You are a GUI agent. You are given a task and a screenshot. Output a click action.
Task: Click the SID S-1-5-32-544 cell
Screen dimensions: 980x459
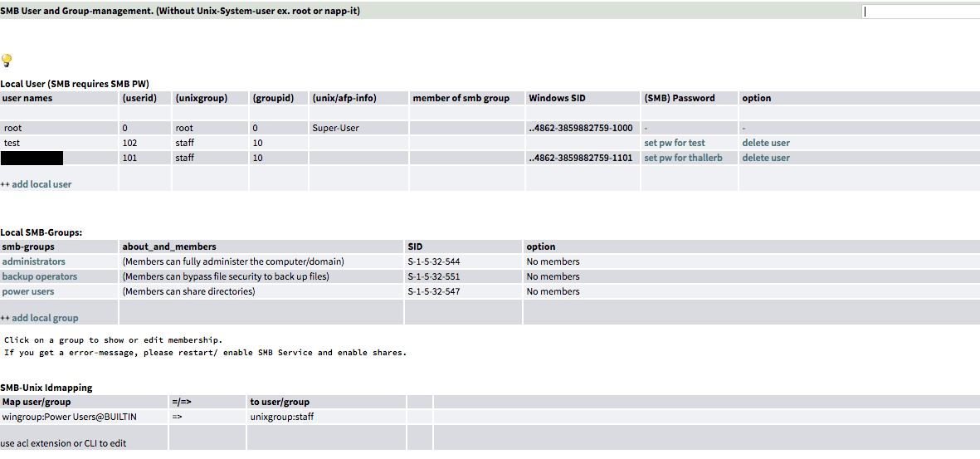[434, 261]
